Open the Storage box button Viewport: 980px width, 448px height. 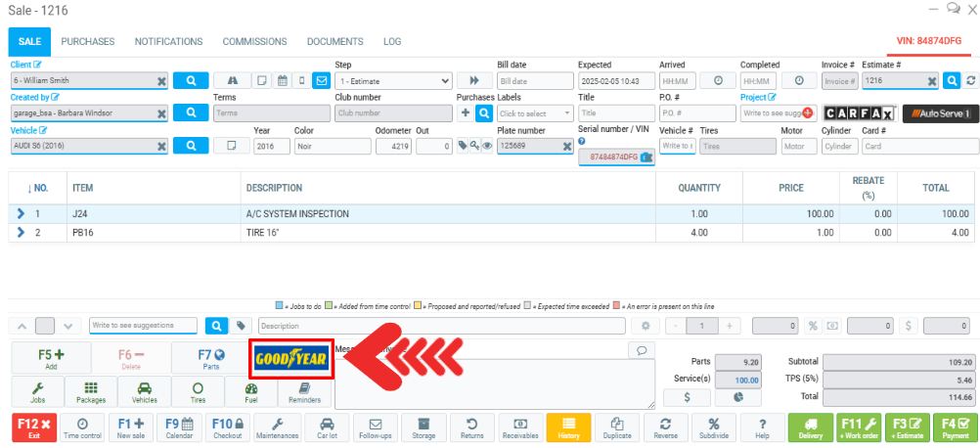423,428
